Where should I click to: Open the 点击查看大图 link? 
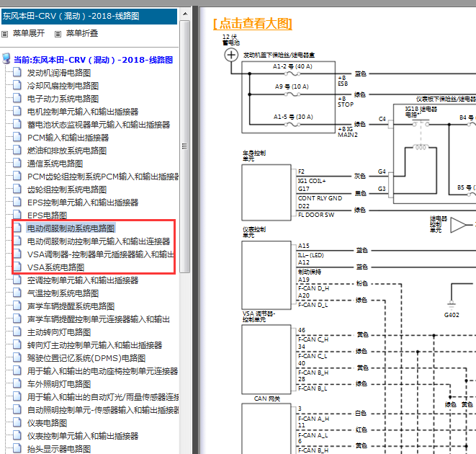coord(253,23)
